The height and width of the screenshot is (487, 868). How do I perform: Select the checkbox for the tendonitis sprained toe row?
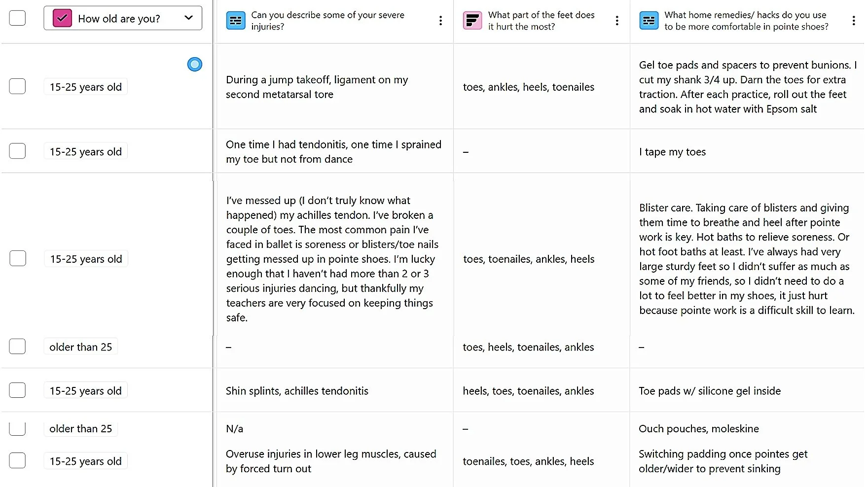coord(17,151)
